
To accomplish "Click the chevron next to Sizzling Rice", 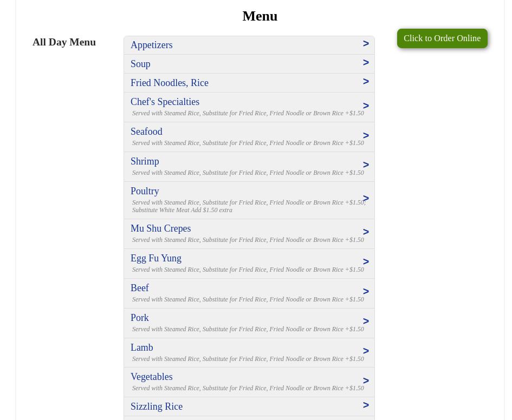I will click(x=366, y=405).
